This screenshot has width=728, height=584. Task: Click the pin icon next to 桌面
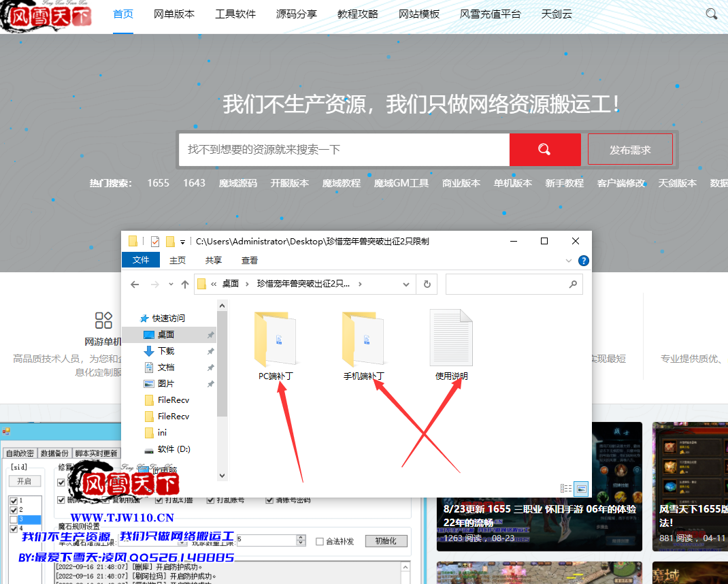210,335
